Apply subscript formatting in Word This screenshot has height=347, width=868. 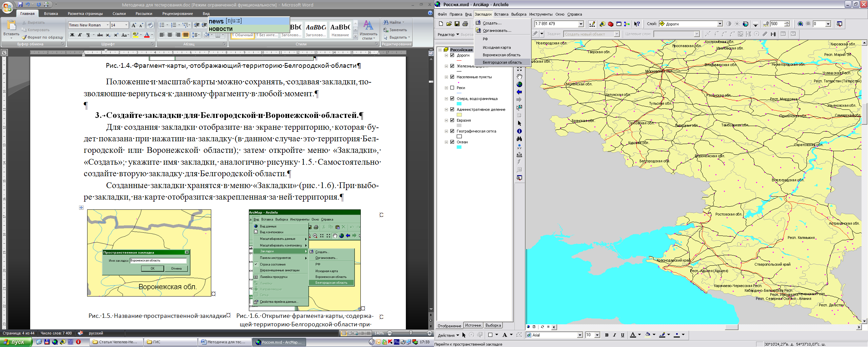(x=108, y=35)
